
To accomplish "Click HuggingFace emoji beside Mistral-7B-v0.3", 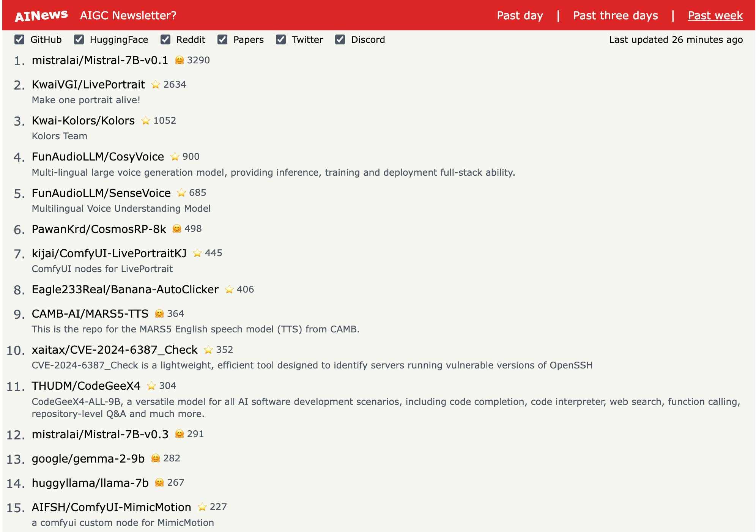I will [x=180, y=434].
